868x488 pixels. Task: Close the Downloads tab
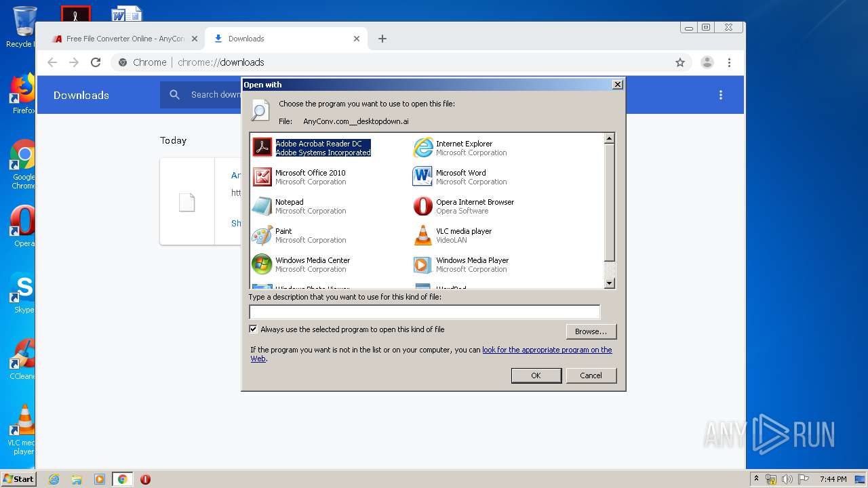(357, 39)
